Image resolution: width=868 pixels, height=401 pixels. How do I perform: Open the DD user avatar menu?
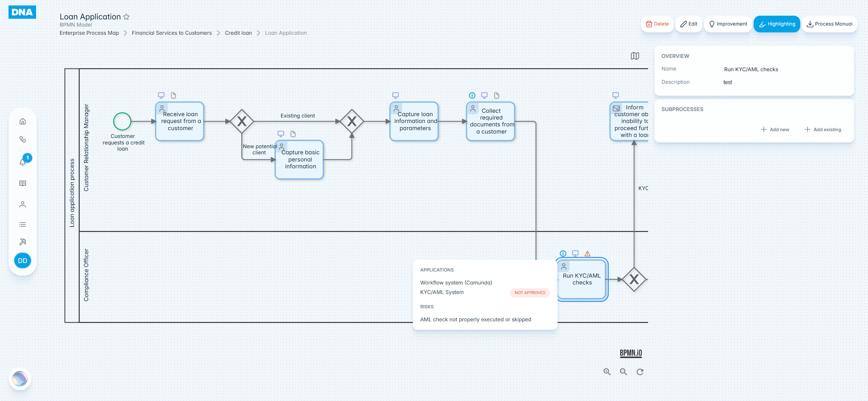[x=22, y=261]
